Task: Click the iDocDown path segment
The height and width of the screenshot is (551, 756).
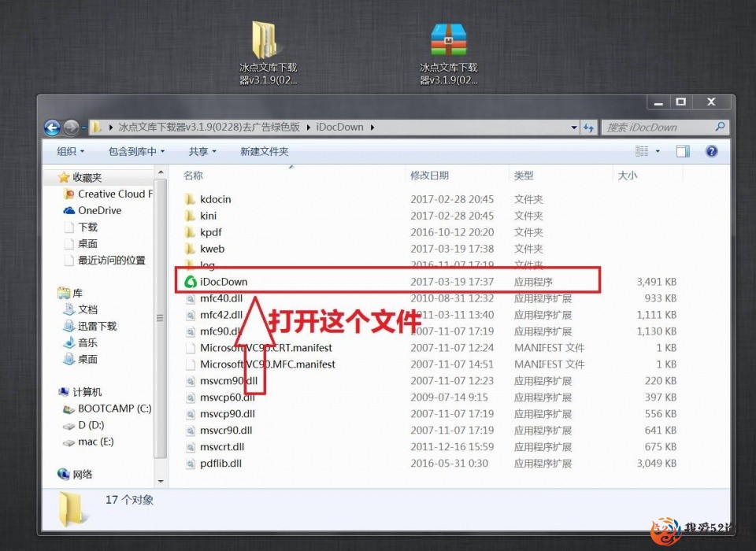Action: click(x=339, y=128)
